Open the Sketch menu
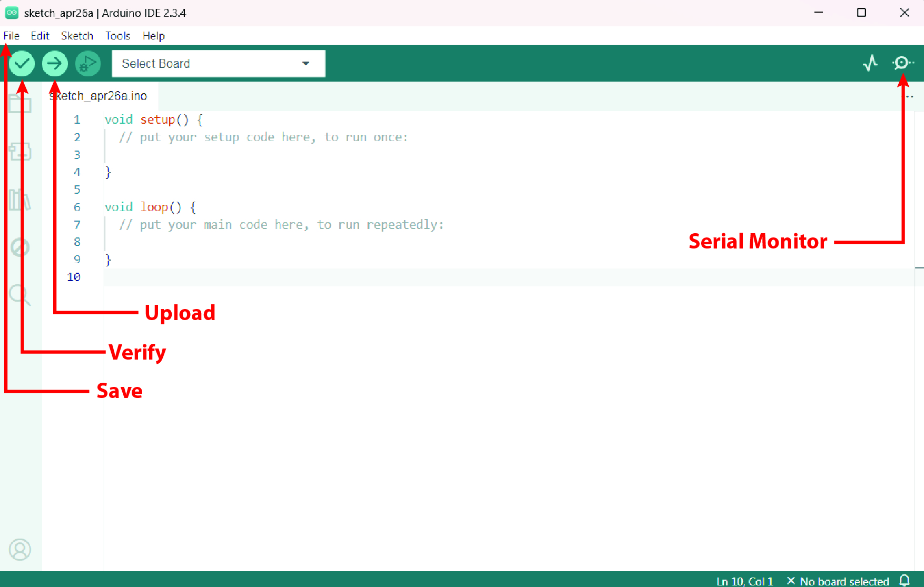 point(77,36)
